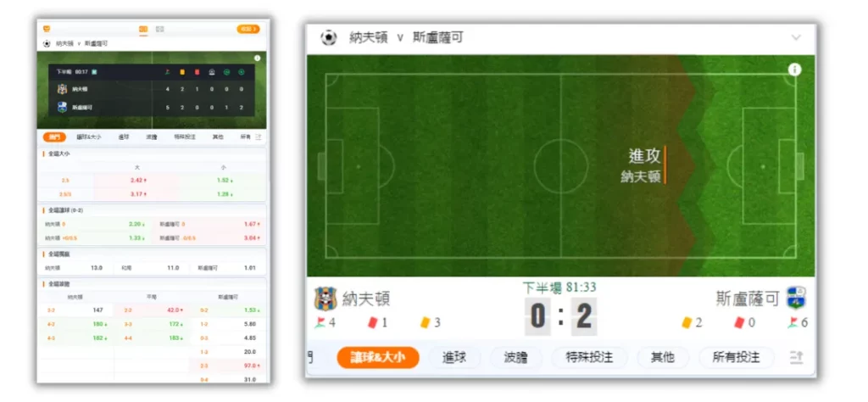Viewport: 868px width, 402px height.
Task: Click the 納夫頓 team crest near the score
Action: [x=325, y=299]
